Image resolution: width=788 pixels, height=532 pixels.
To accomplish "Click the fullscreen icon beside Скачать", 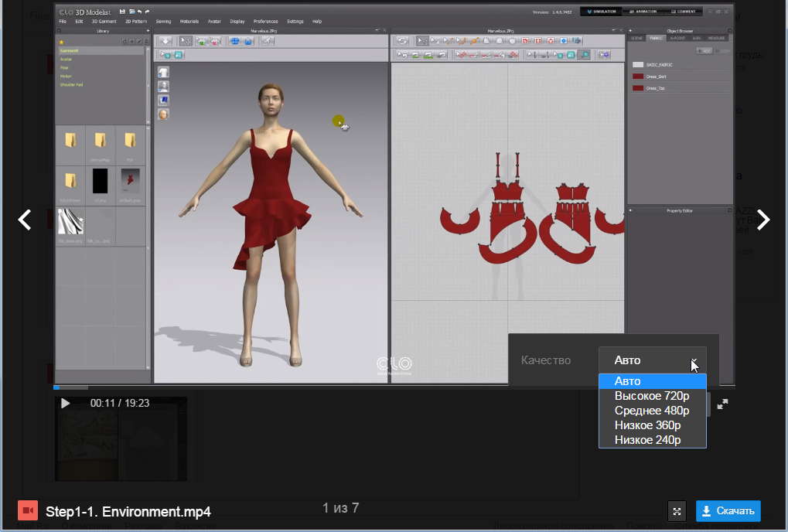I will pos(677,511).
